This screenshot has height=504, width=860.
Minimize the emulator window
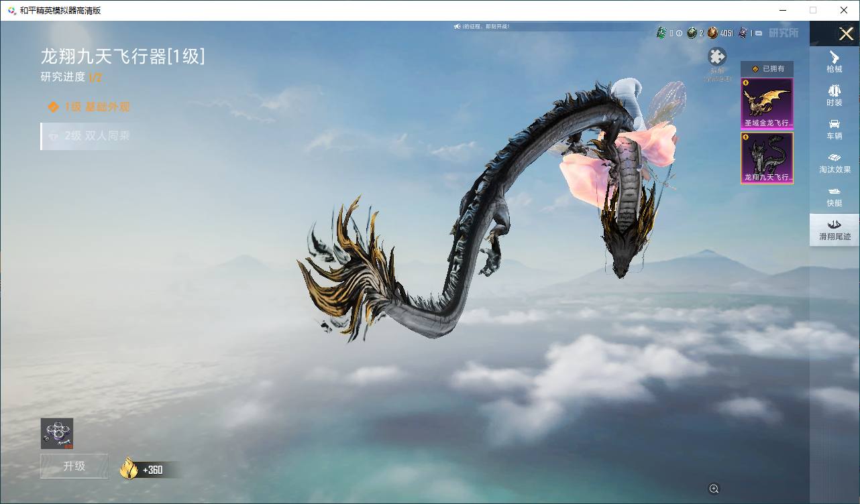pos(783,10)
